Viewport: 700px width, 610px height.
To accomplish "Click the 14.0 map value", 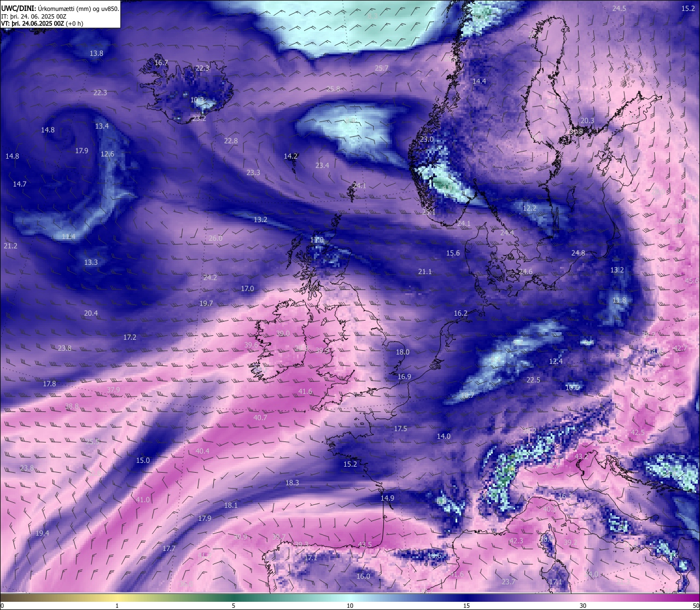I will [x=444, y=436].
